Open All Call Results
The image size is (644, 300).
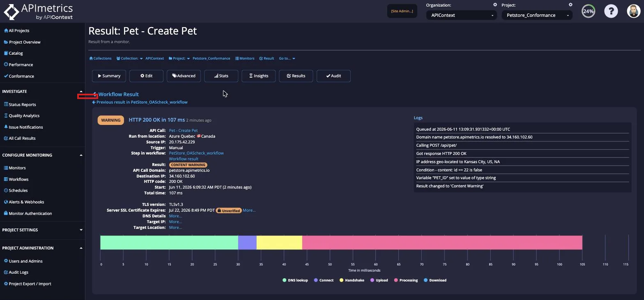pyautogui.click(x=20, y=138)
